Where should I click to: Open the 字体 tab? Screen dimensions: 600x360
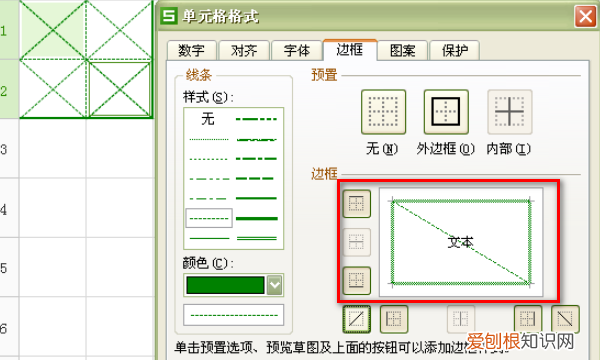pyautogui.click(x=297, y=50)
